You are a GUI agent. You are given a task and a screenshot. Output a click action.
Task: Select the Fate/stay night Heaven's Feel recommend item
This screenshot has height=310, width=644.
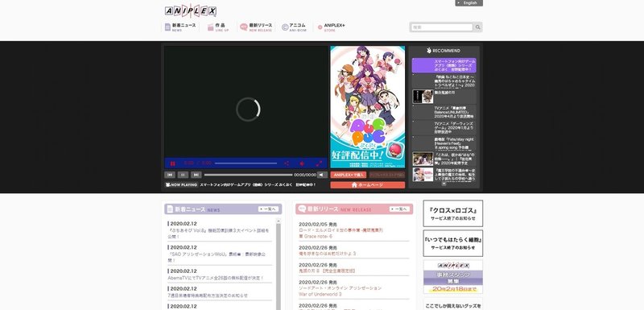coord(444,143)
